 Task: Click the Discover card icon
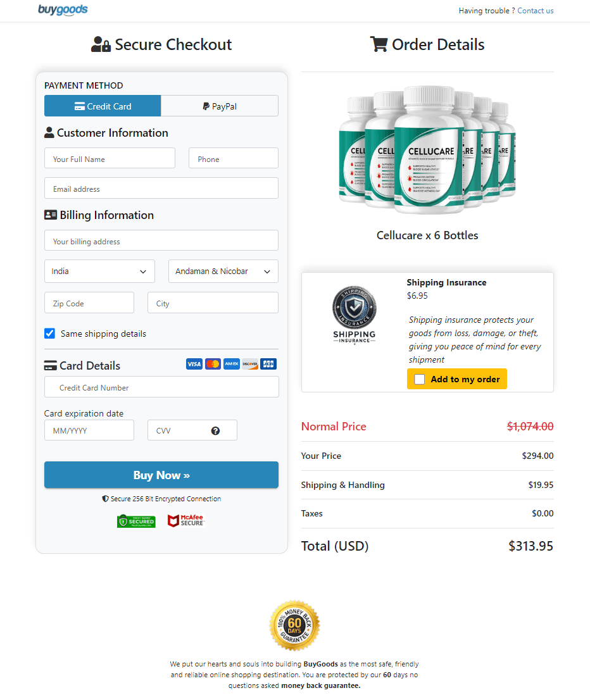click(x=249, y=364)
